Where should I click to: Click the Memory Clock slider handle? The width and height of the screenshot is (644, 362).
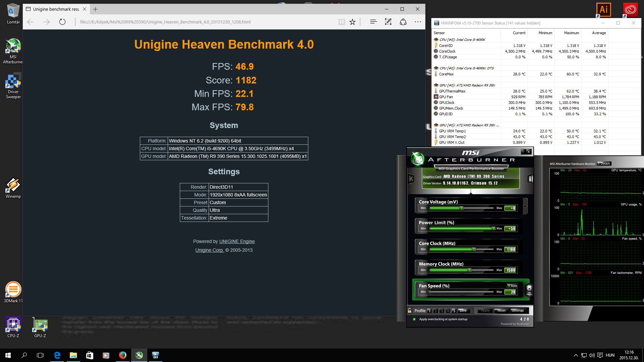pyautogui.click(x=470, y=270)
